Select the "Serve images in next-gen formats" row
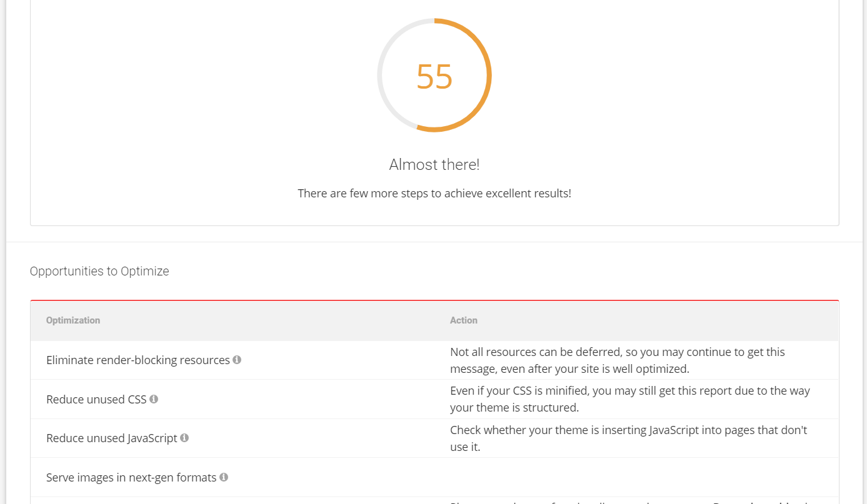Viewport: 867px width, 504px height. 250,477
